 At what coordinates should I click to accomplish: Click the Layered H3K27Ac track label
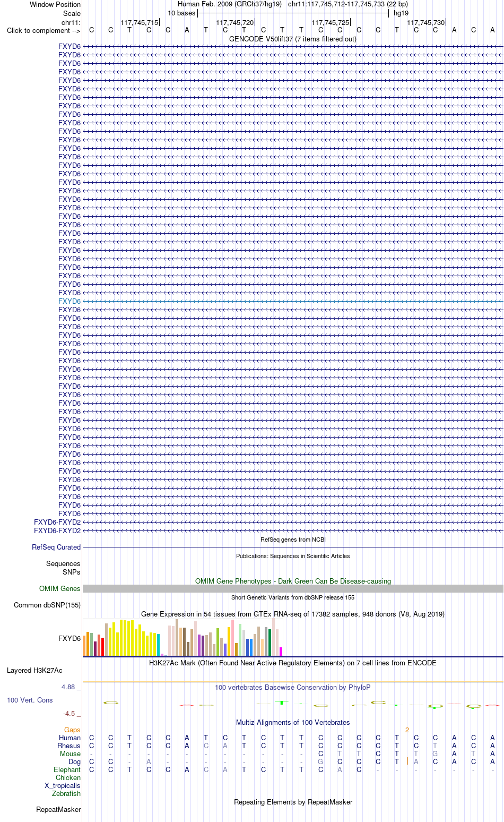[34, 670]
